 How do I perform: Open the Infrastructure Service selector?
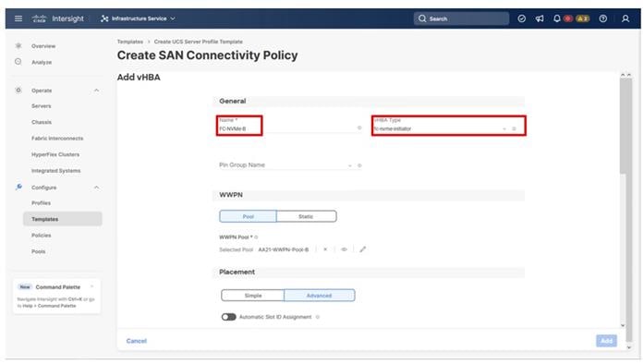pyautogui.click(x=138, y=18)
